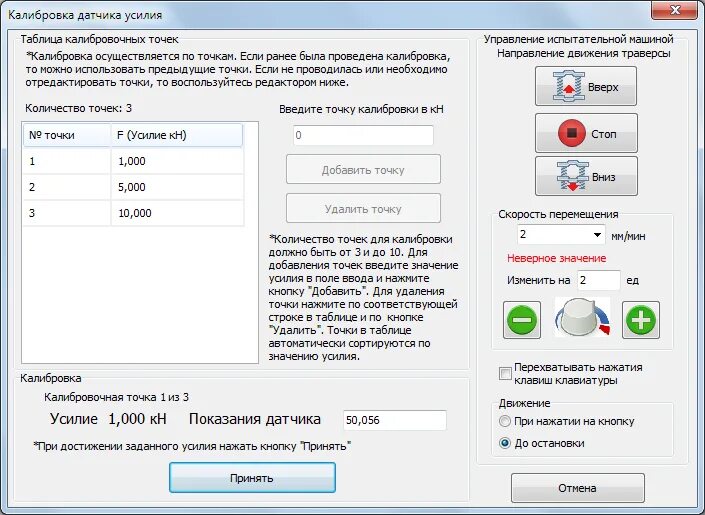
Task: Close the calibration dialog window
Action: pos(674,10)
